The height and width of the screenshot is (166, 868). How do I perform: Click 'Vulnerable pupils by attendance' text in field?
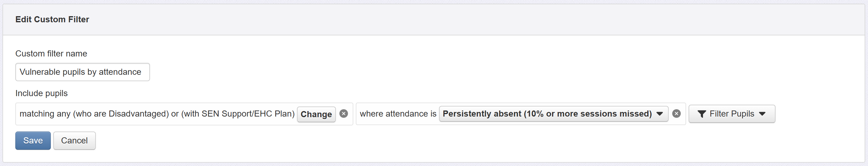[x=80, y=72]
